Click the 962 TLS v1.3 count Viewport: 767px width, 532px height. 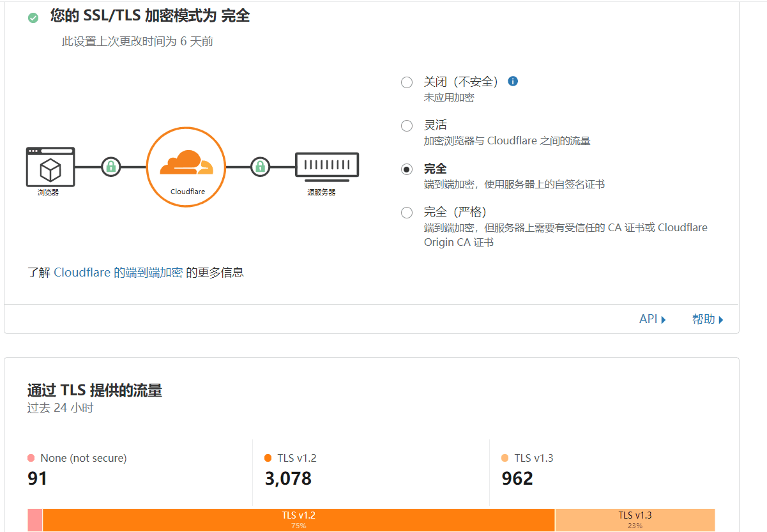[x=517, y=478]
